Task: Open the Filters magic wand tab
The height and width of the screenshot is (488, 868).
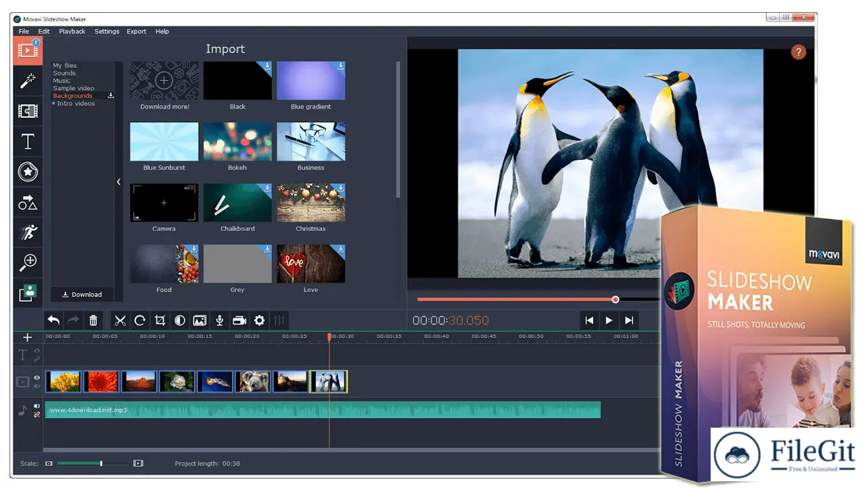Action: (x=28, y=81)
